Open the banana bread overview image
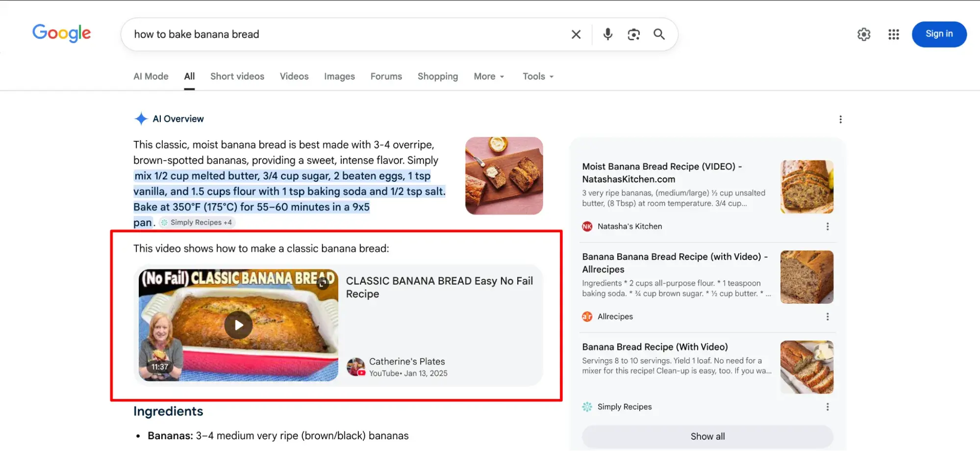 point(504,176)
